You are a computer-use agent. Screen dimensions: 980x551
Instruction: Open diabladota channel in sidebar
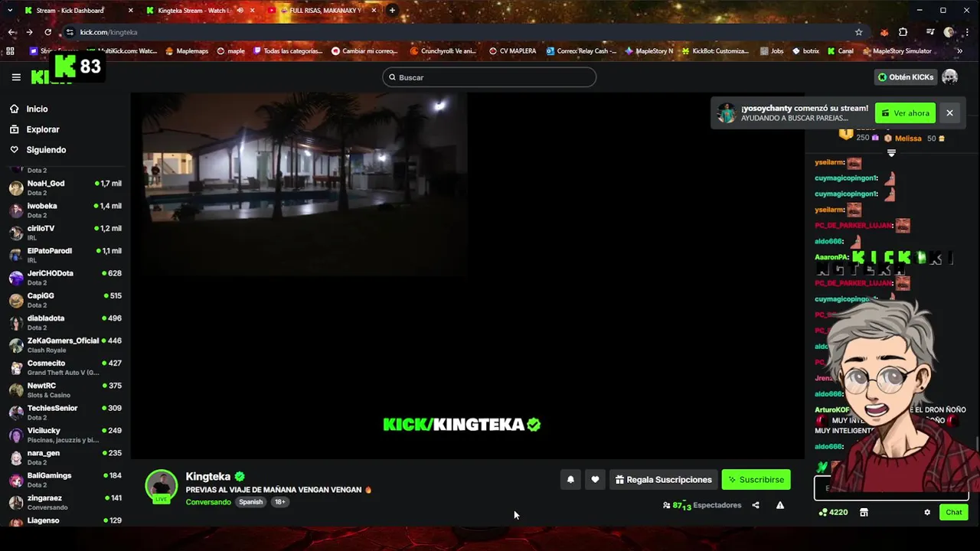click(65, 322)
